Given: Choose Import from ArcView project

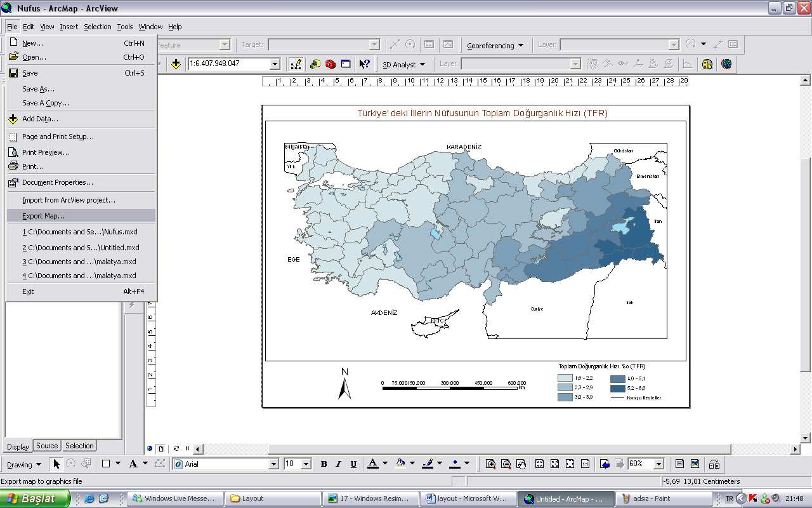Looking at the screenshot, I should coord(81,200).
